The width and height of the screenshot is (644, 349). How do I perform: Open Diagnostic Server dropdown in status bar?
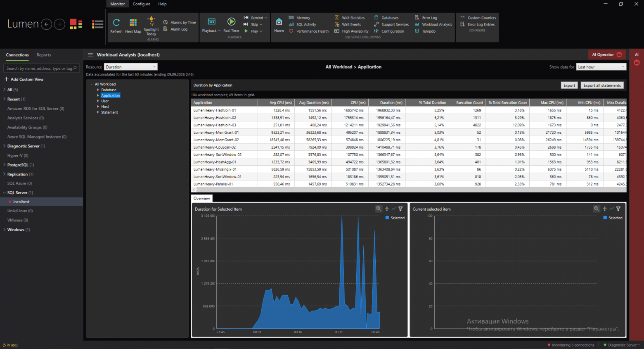pyautogui.click(x=622, y=345)
